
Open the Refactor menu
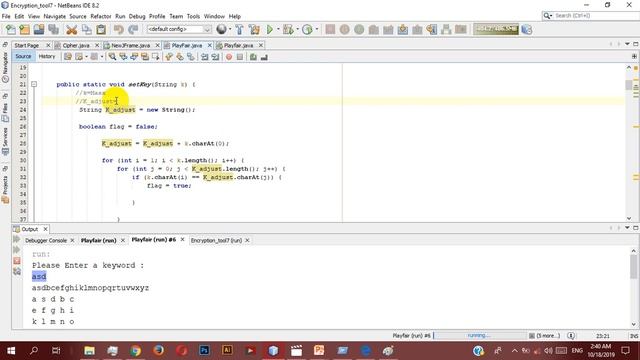(x=101, y=16)
